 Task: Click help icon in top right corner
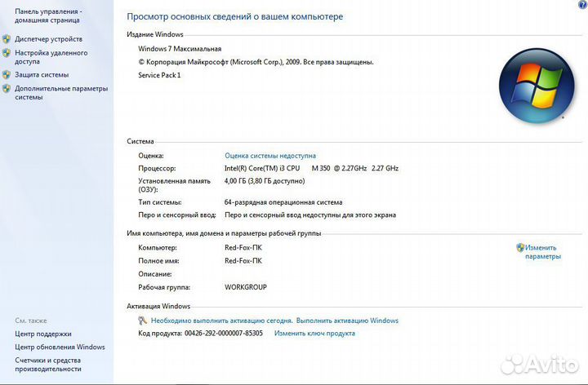(x=583, y=4)
